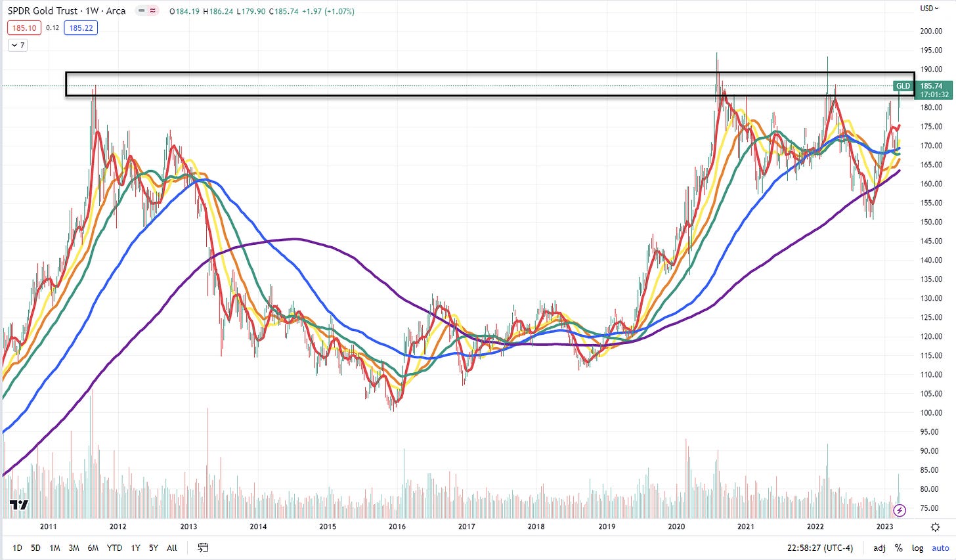956x560 pixels.
Task: Click the O184.19 open value
Action: [184, 11]
